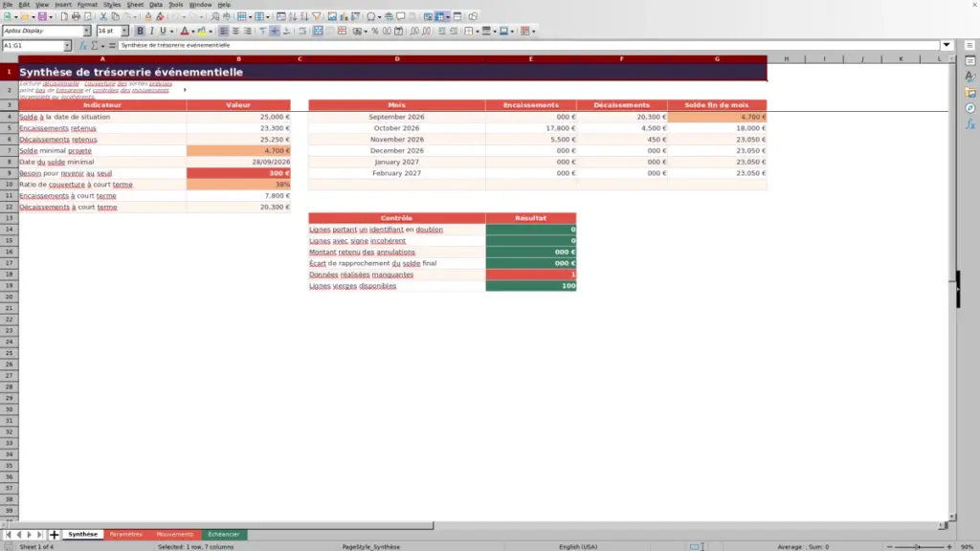Screen dimensions: 980x551
Task: Click the Sort Ascending icon
Action: click(293, 16)
